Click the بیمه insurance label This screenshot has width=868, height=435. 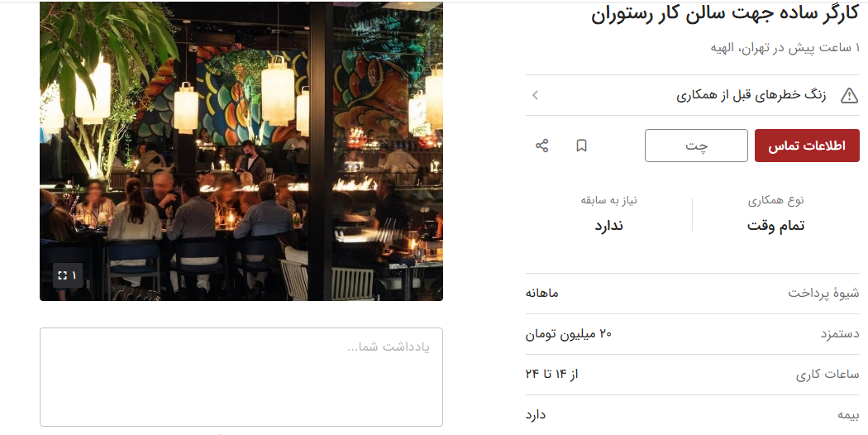(848, 415)
